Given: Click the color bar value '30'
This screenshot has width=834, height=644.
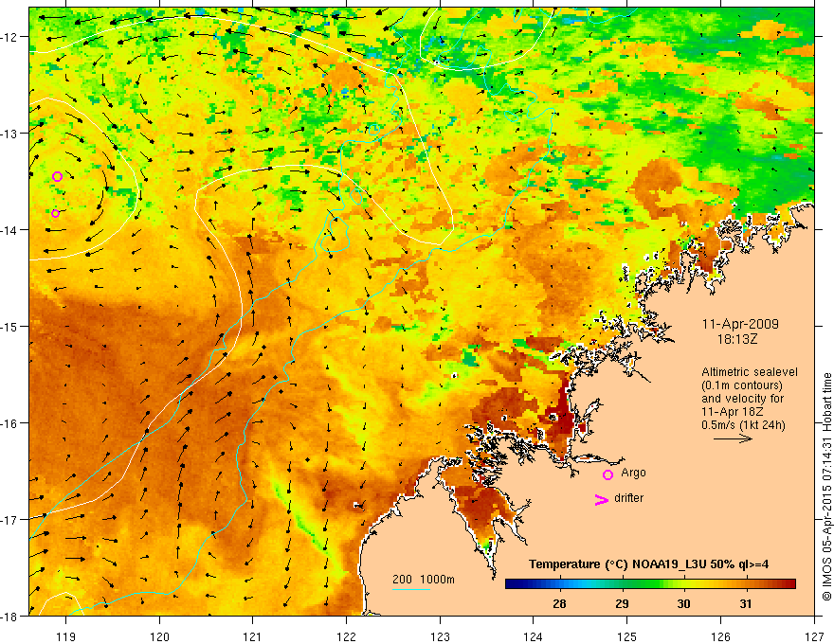Looking at the screenshot, I should [683, 603].
